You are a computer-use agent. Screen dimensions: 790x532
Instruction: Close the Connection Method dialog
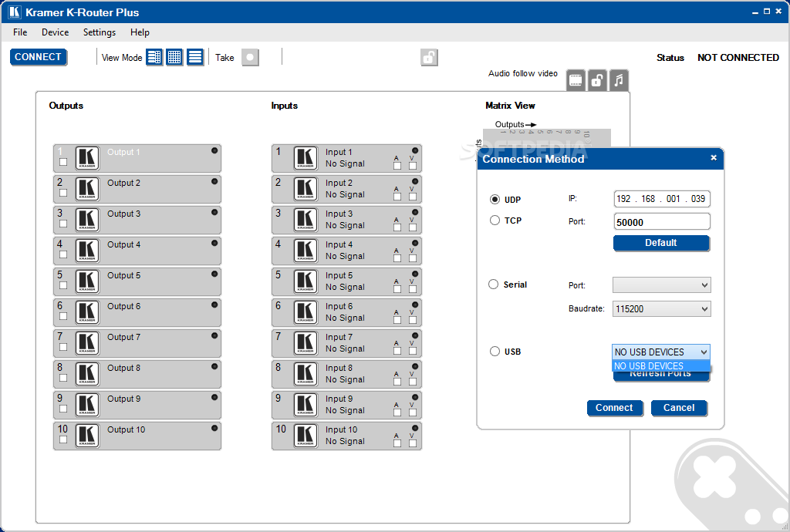point(714,157)
